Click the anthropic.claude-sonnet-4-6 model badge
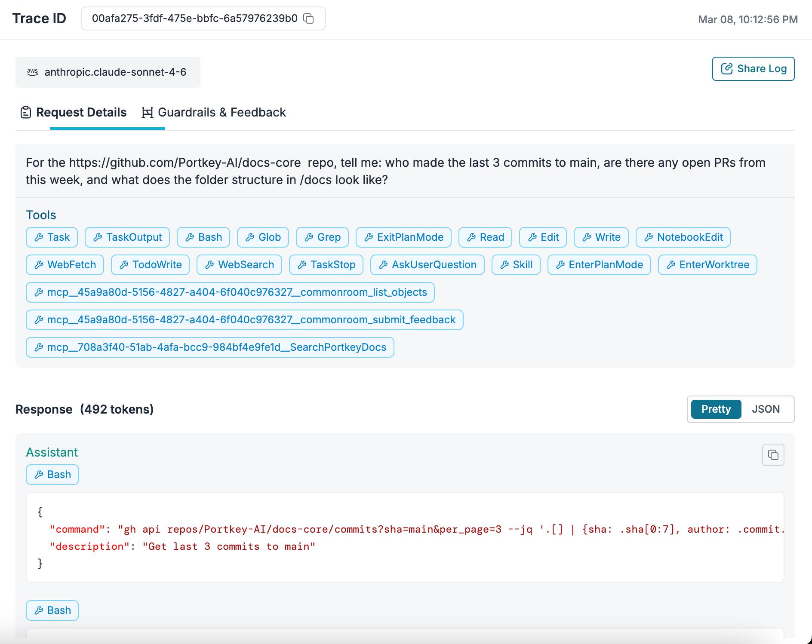 pos(108,72)
